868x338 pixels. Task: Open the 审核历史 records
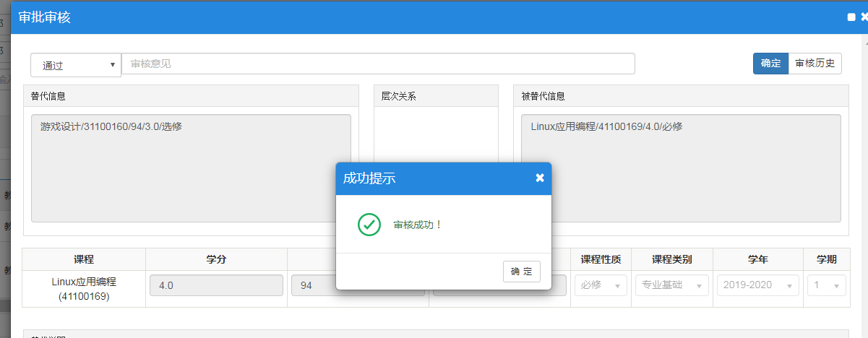(815, 64)
